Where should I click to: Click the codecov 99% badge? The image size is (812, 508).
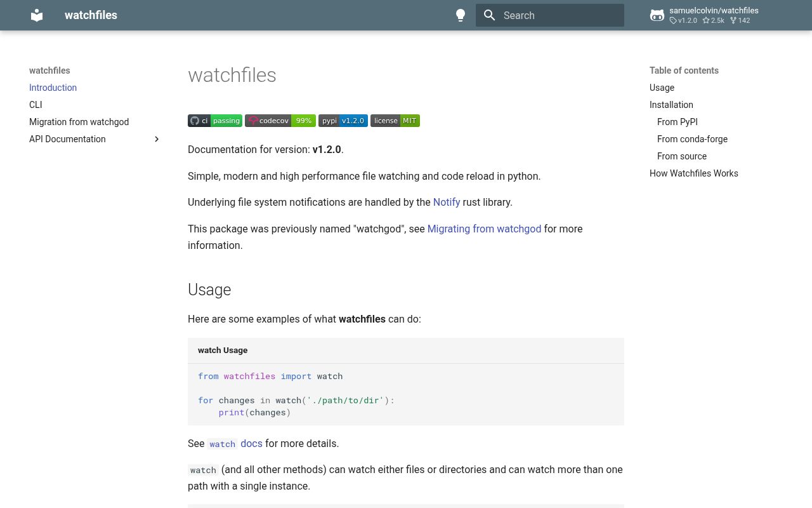[280, 121]
